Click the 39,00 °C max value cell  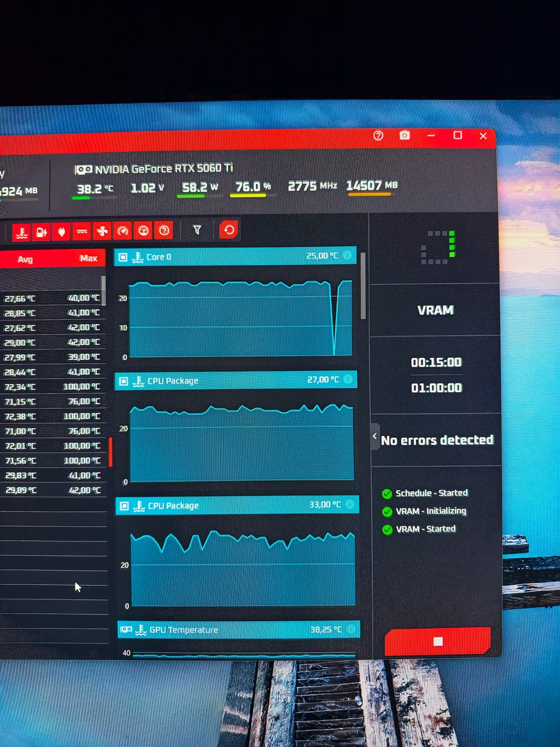[x=84, y=357]
